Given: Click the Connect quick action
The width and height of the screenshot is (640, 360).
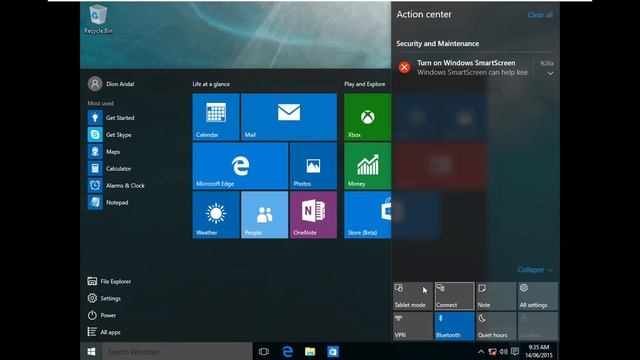Looking at the screenshot, I should [x=454, y=296].
